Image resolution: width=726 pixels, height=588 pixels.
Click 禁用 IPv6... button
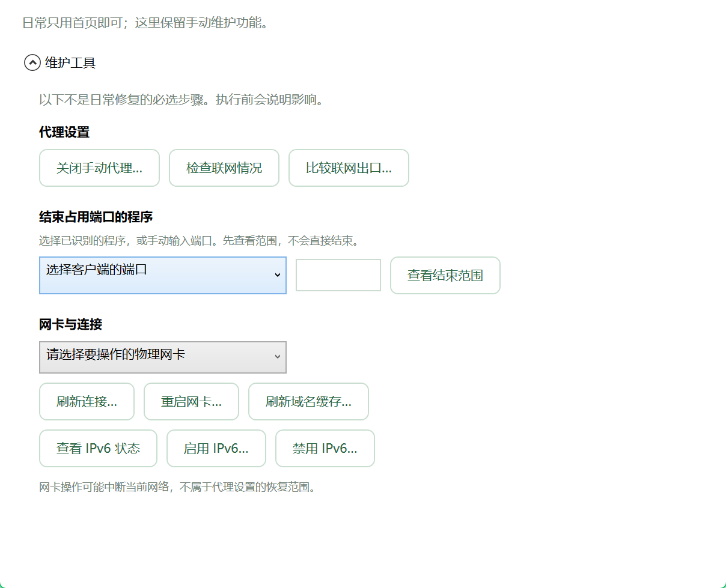[x=325, y=449]
